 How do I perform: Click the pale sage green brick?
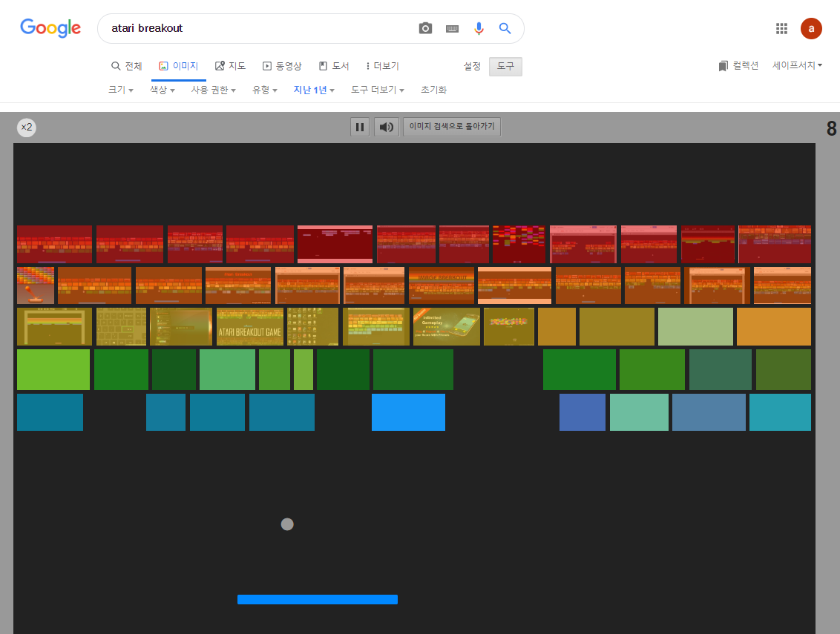click(x=695, y=326)
